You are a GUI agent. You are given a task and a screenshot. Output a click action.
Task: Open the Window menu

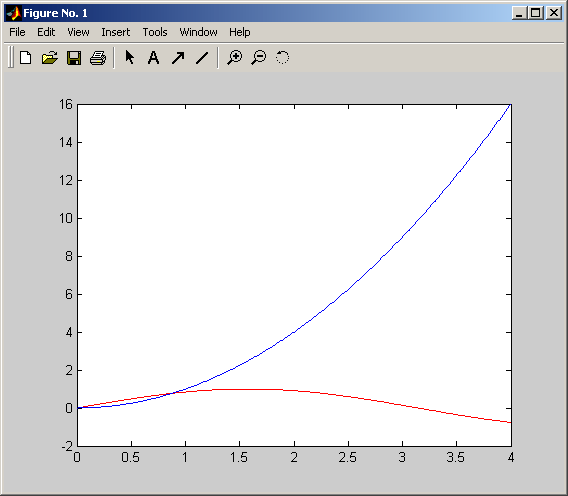pyautogui.click(x=199, y=32)
